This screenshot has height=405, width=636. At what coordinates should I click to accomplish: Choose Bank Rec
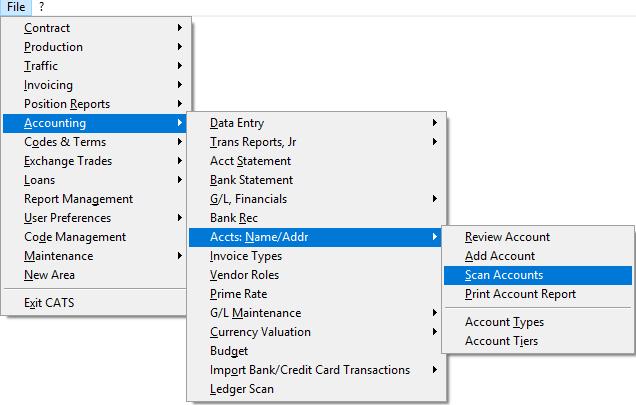(x=316, y=218)
